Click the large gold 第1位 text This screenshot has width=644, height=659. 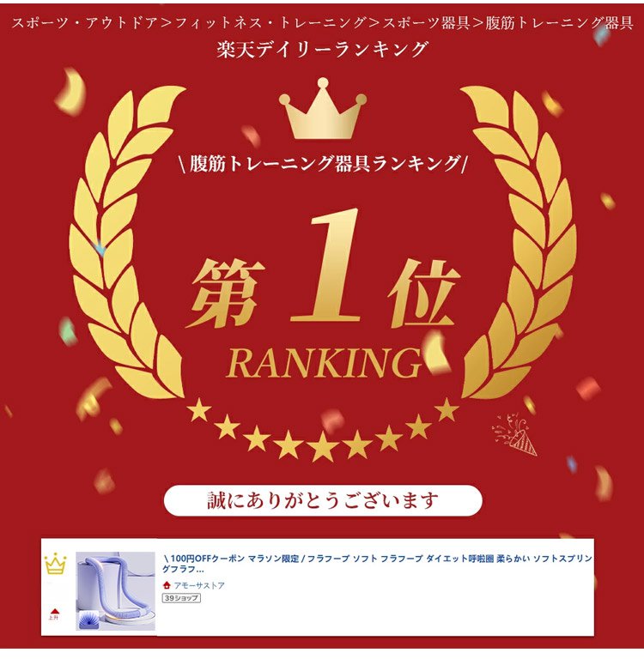323,271
